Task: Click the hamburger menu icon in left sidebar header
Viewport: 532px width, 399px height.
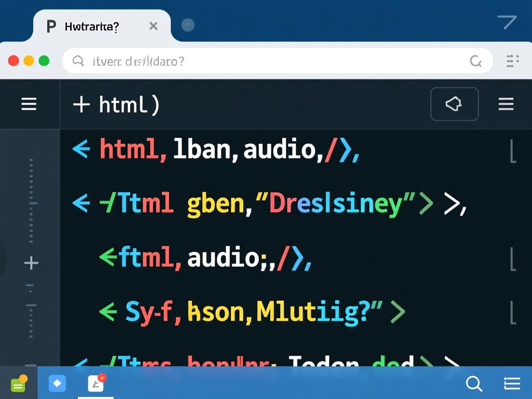Action: click(x=29, y=104)
